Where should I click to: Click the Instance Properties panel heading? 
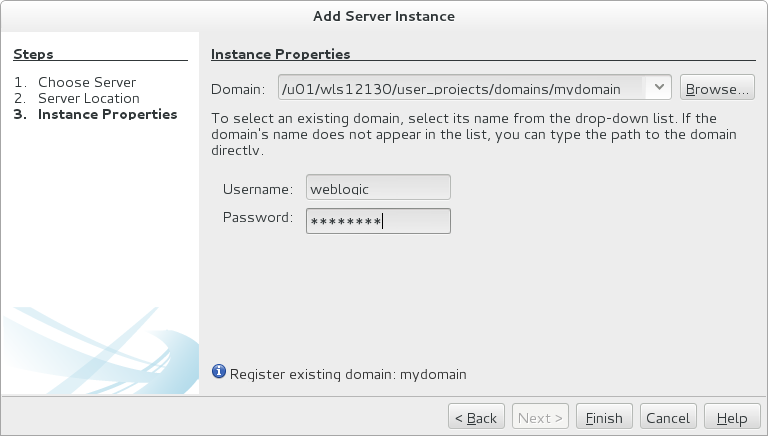click(x=280, y=54)
